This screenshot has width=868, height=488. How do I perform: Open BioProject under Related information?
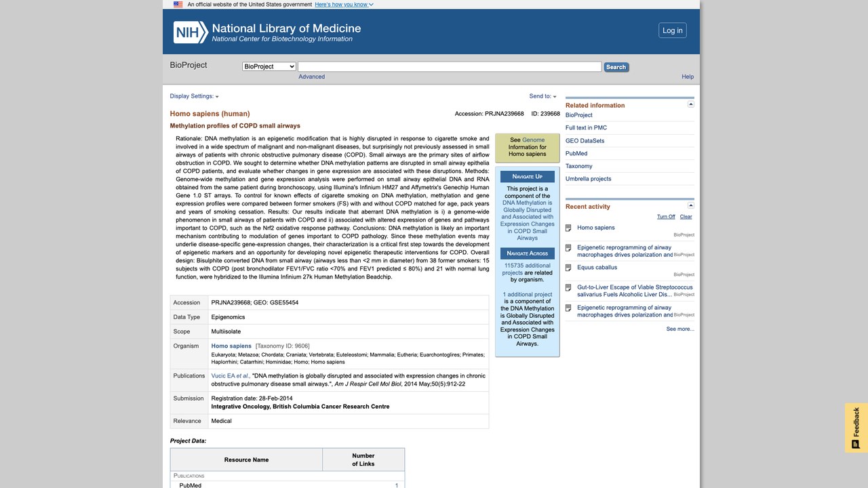pos(579,115)
